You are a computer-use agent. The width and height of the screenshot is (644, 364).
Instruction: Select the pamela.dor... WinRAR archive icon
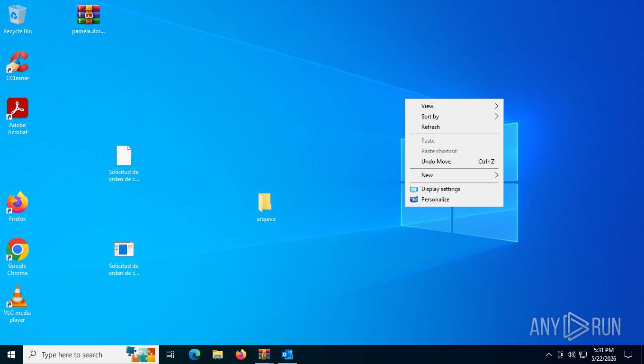pyautogui.click(x=89, y=19)
